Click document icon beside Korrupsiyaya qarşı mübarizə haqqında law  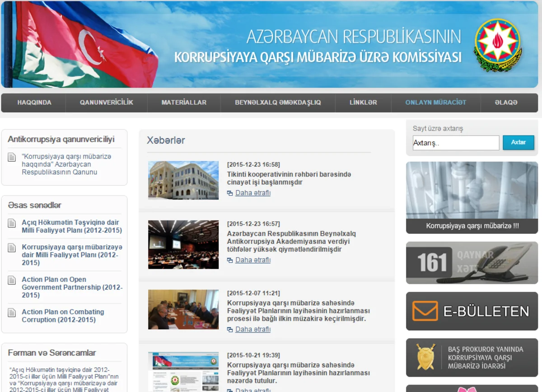click(12, 157)
